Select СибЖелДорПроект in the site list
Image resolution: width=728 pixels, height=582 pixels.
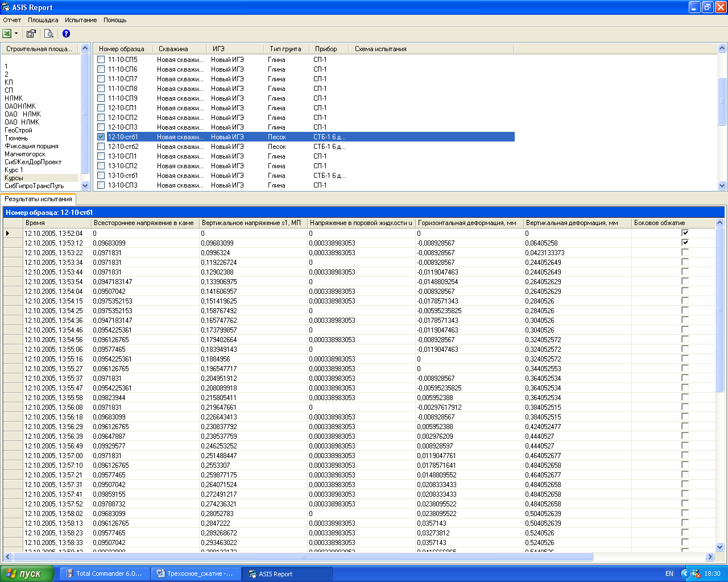click(33, 162)
